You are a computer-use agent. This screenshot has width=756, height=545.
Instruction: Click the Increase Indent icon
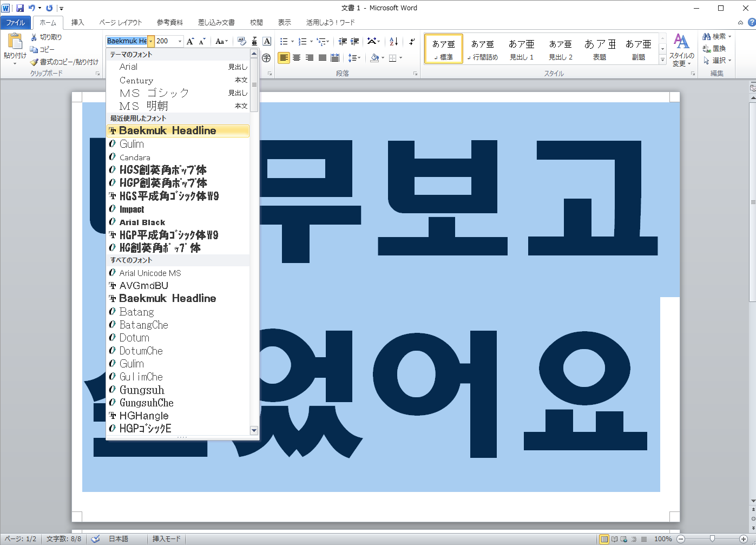355,41
